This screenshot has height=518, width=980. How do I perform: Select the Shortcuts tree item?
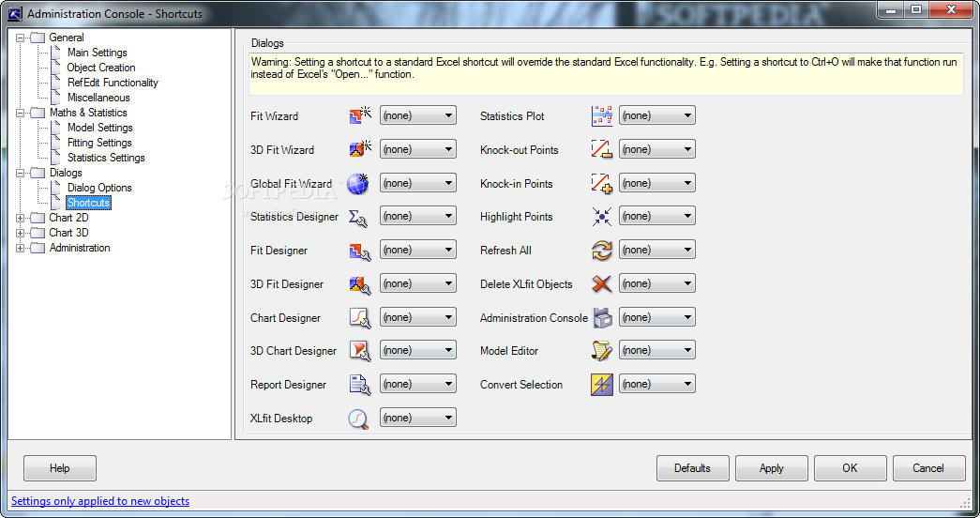click(x=88, y=203)
